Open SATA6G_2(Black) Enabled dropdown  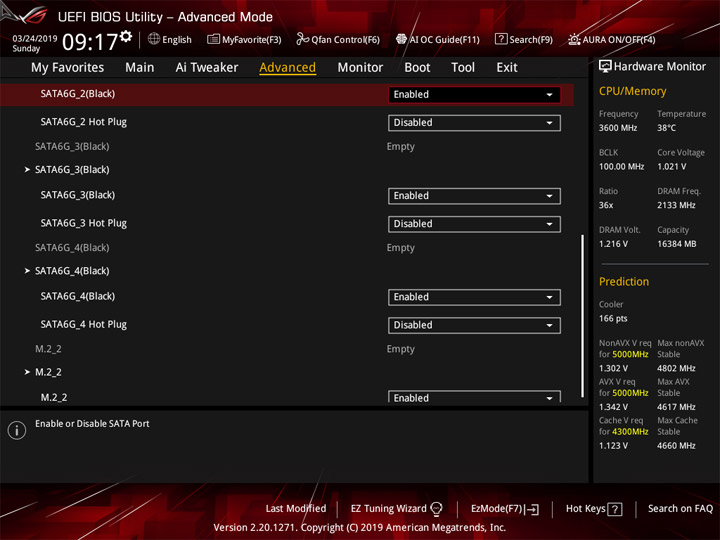click(474, 95)
